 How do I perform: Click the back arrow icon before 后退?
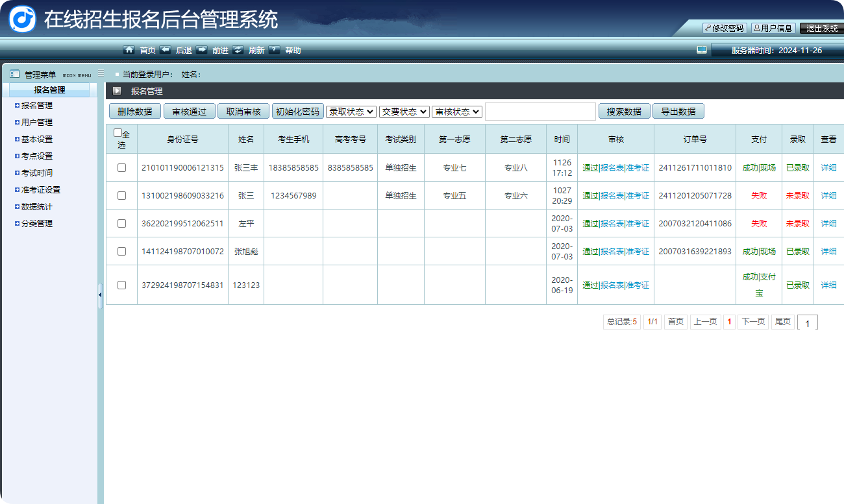(x=166, y=50)
